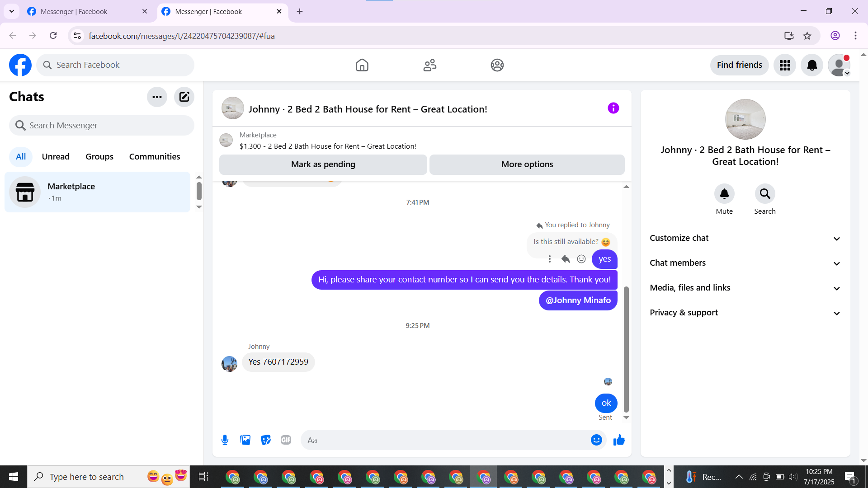This screenshot has width=868, height=488.
Task: Click Johnny's avatar beside his message
Action: [x=229, y=364]
